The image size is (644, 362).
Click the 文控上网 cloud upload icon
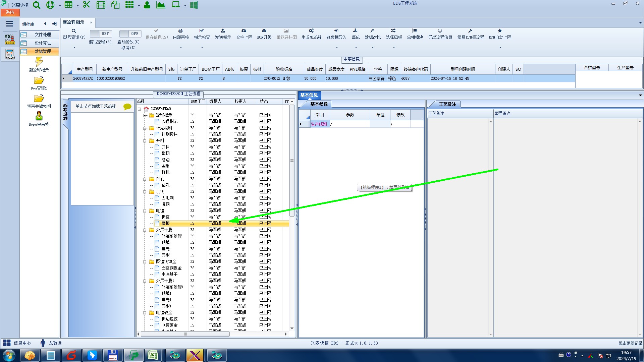(x=244, y=31)
